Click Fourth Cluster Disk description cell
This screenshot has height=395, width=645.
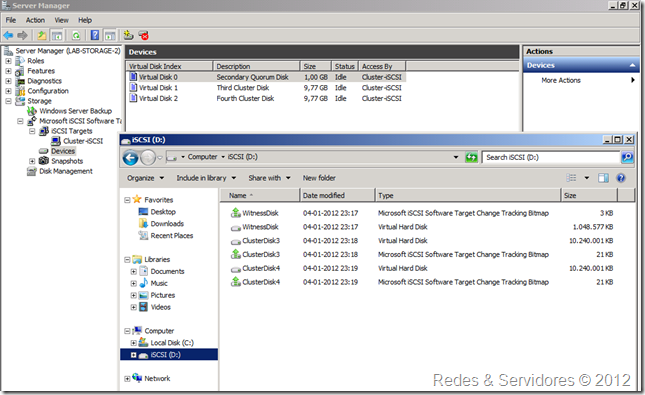245,98
